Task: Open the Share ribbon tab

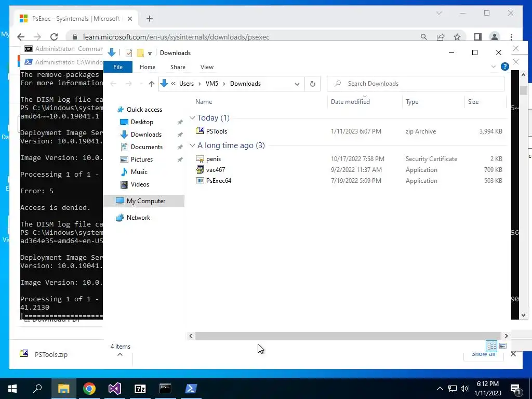Action: pyautogui.click(x=178, y=67)
